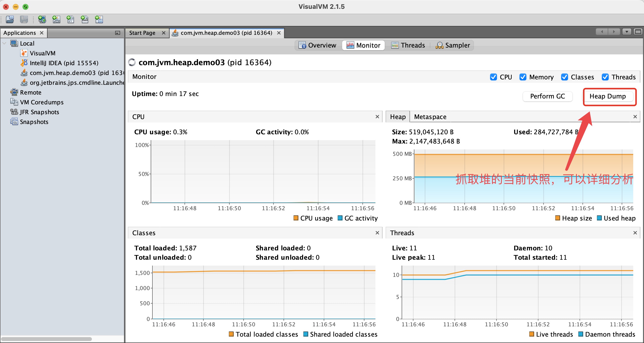Uncheck the CPU monitor checkbox
The width and height of the screenshot is (644, 343).
493,77
